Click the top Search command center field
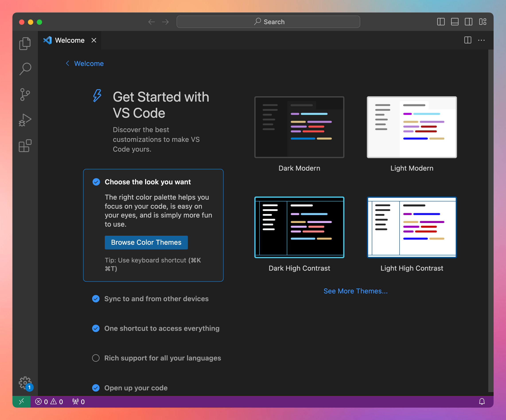 click(x=268, y=22)
